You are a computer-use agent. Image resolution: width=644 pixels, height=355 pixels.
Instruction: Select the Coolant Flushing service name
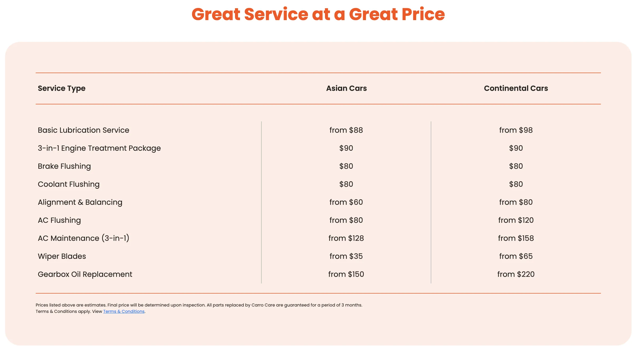coord(69,184)
